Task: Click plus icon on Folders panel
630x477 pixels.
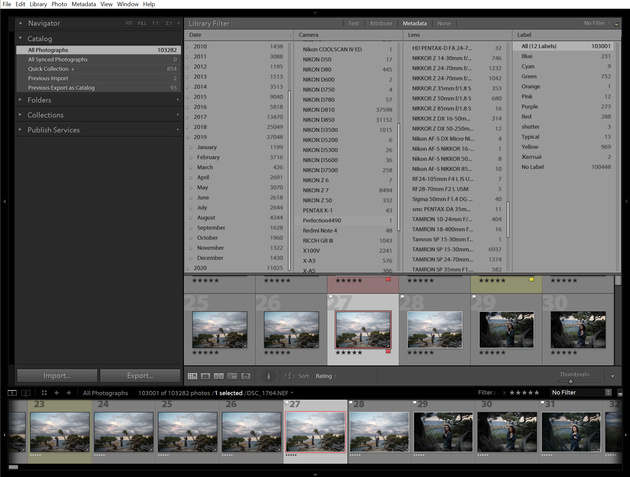Action: (x=177, y=100)
